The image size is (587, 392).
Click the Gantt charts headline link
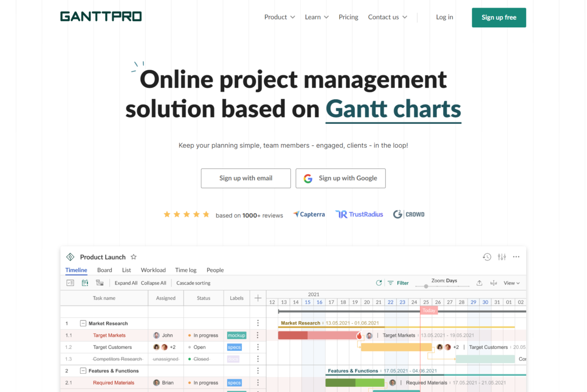click(394, 109)
